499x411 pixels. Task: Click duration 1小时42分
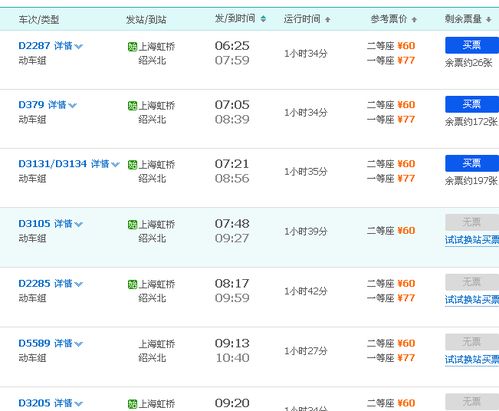(306, 291)
